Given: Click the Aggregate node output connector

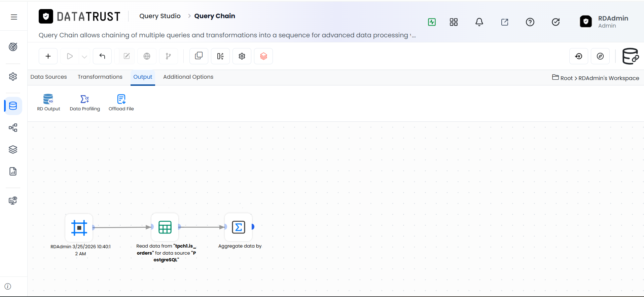Looking at the screenshot, I should [x=253, y=227].
